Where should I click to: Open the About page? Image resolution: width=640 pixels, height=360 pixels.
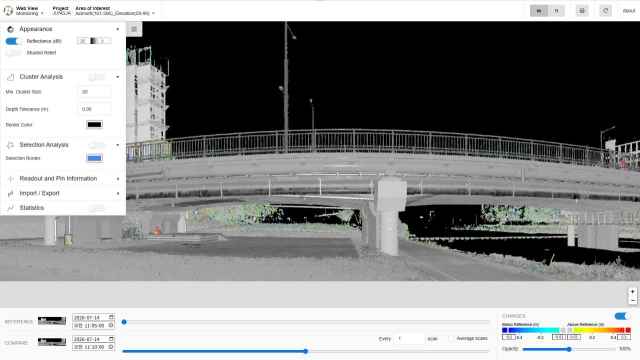[x=629, y=11]
